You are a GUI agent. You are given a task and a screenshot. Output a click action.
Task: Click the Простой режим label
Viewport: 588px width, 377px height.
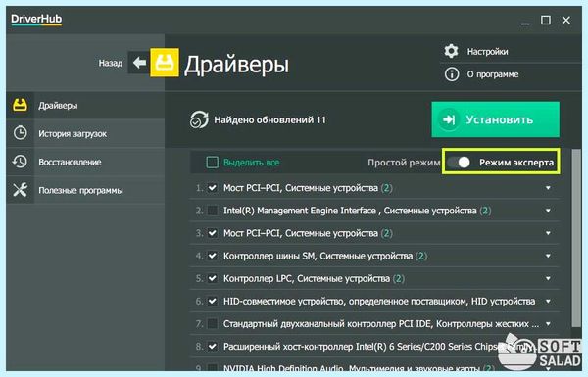pyautogui.click(x=404, y=163)
